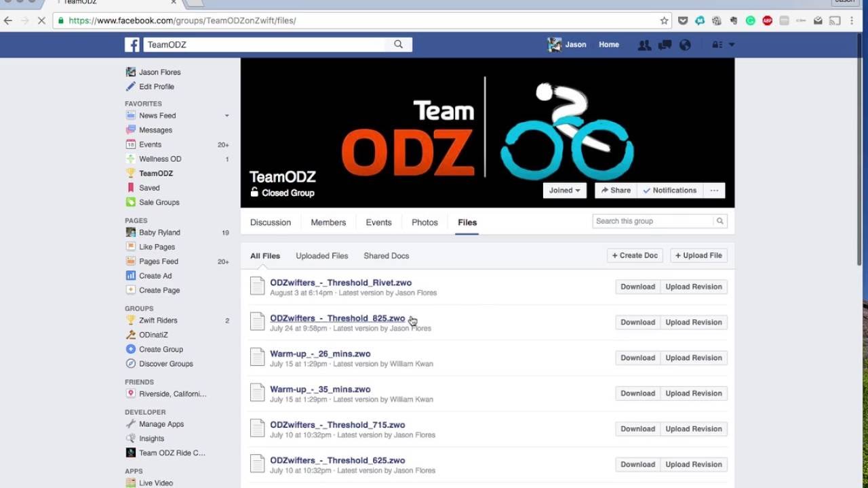Viewport: 868px width, 488px height.
Task: Click the browser back arrow
Action: 8,20
